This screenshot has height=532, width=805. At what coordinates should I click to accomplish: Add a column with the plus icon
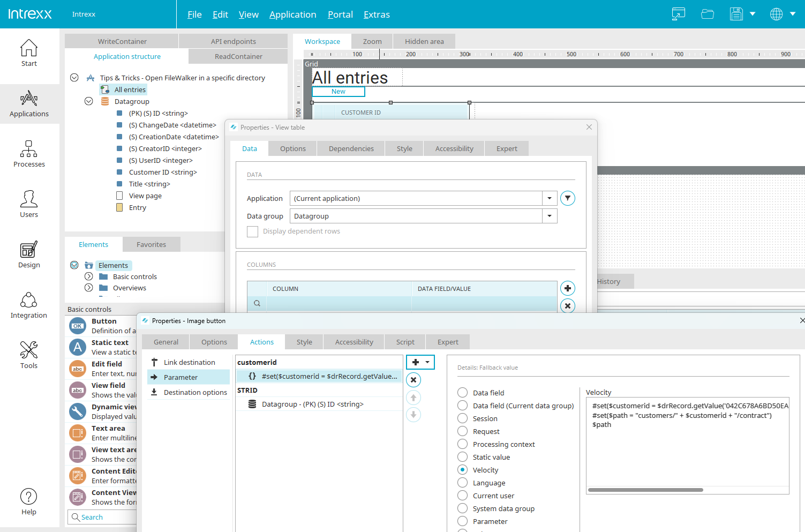[568, 288]
